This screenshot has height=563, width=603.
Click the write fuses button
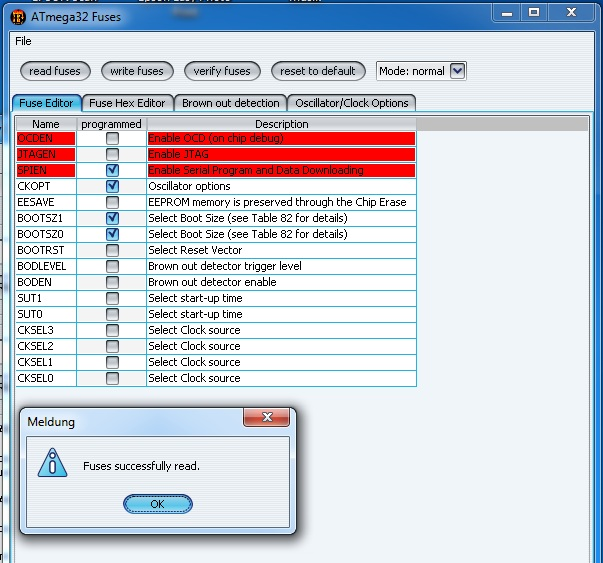[137, 71]
